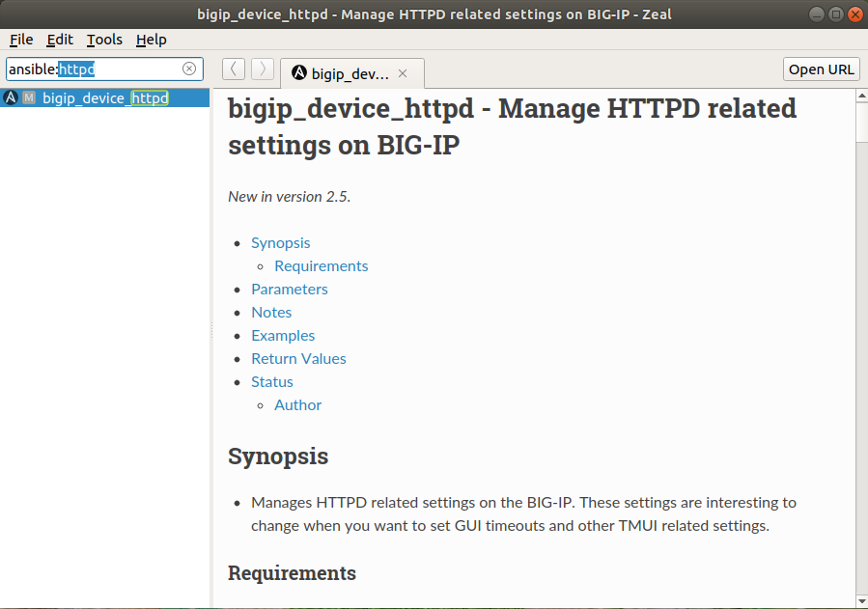Open the File menu
This screenshot has height=609, width=868.
pos(21,40)
